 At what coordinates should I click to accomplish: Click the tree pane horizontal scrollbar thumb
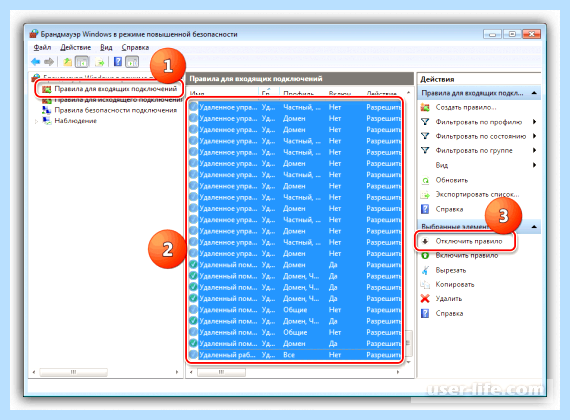(73, 372)
